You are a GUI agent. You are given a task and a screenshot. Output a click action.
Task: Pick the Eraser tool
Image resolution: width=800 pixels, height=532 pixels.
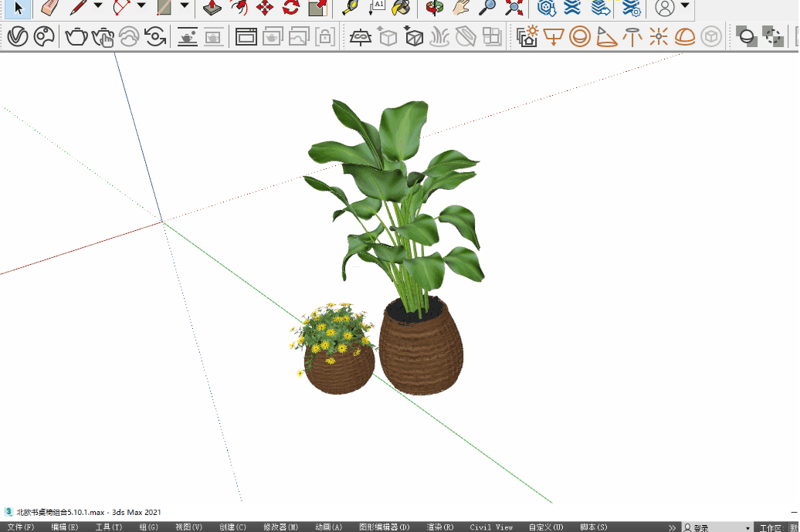(49, 8)
